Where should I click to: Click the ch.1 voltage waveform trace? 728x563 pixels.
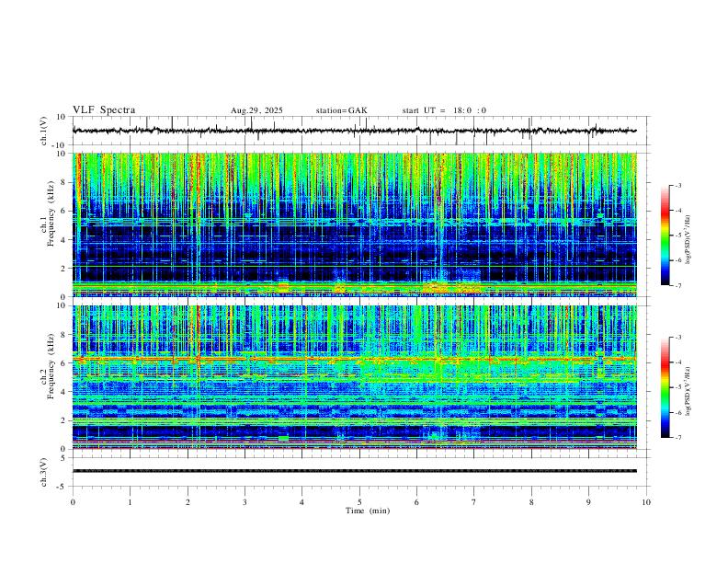[354, 131]
